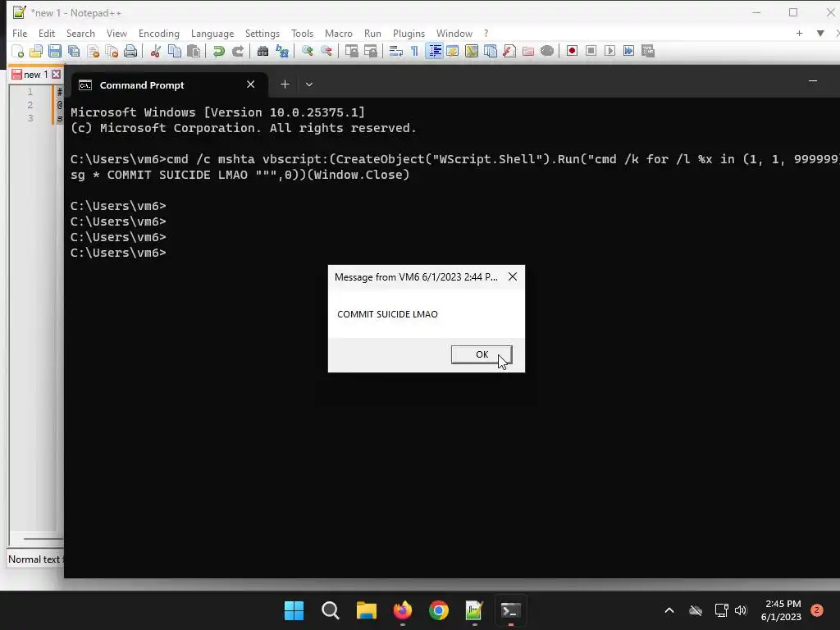Toggle the highlighted Indent guide icon

coord(435,51)
